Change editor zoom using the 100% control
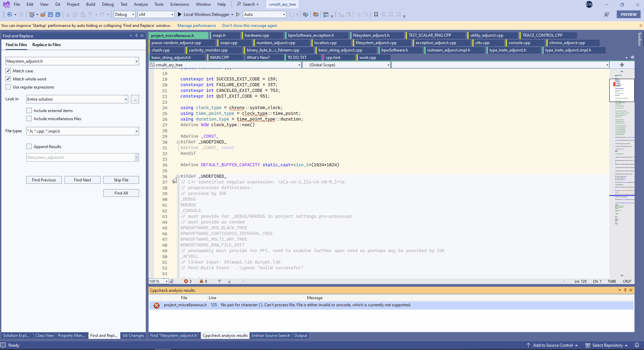This screenshot has width=644, height=350. click(x=158, y=281)
